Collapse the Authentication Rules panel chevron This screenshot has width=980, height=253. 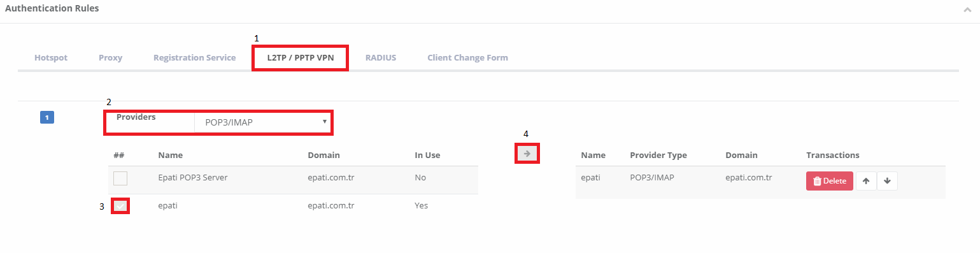[x=968, y=10]
